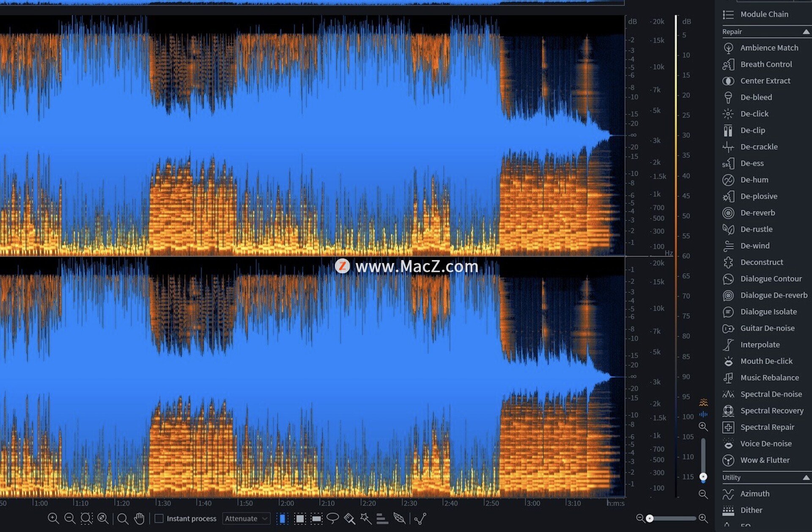Open the Module Chain
This screenshot has width=812, height=532.
764,14
